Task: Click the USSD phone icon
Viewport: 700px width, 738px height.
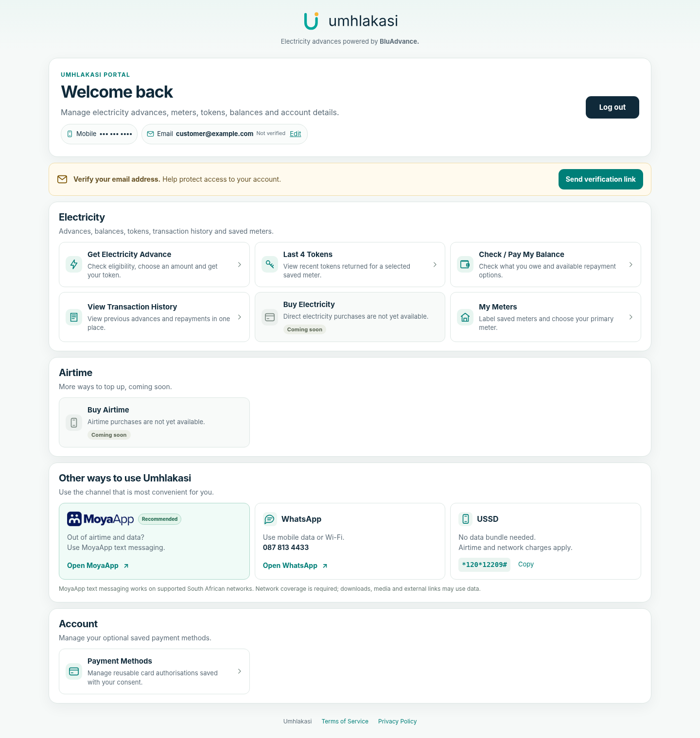Action: pyautogui.click(x=465, y=519)
